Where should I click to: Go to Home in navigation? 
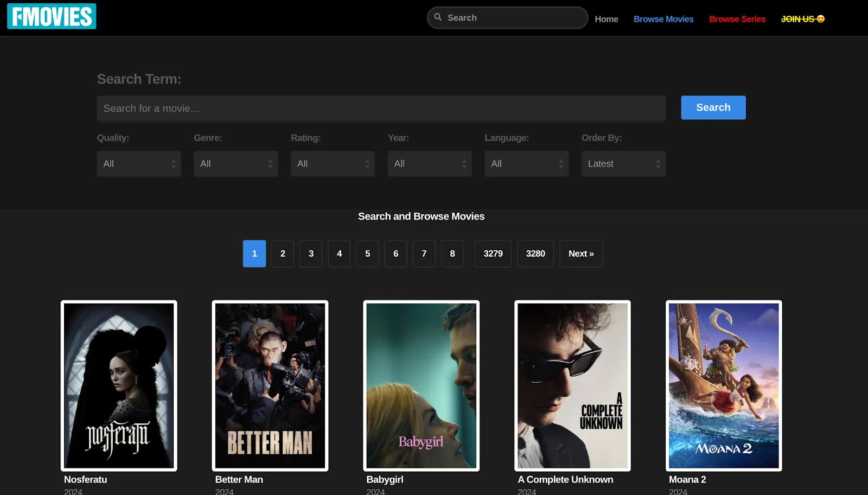[606, 19]
